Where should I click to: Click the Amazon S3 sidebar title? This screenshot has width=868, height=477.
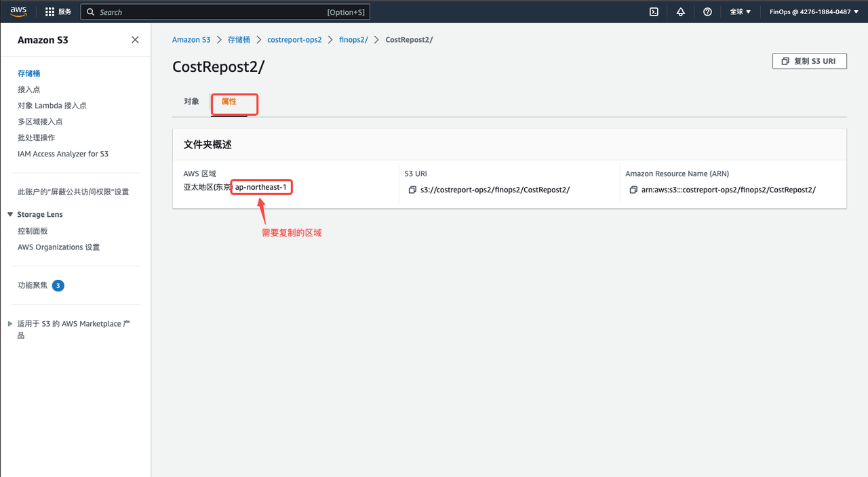[x=43, y=40]
